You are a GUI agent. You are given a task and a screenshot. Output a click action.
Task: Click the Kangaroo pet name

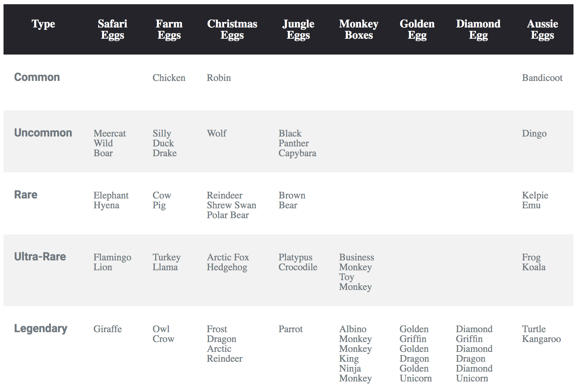541,339
